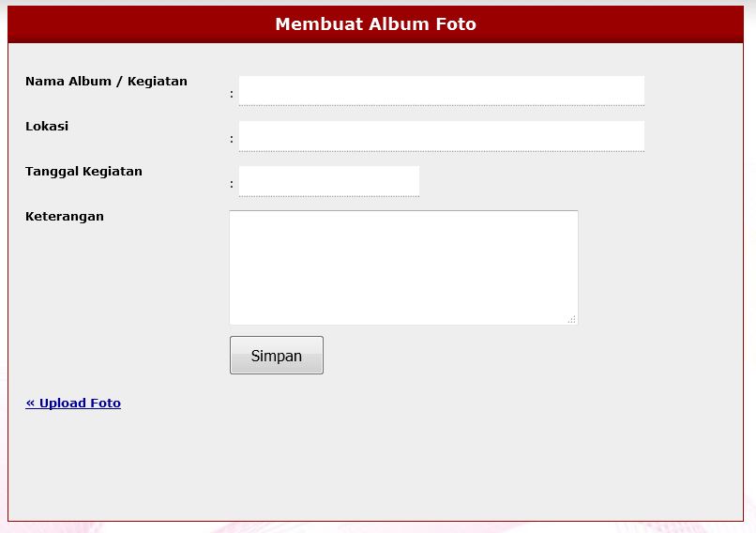
Task: Focus the Lokasi input box
Action: 441,135
